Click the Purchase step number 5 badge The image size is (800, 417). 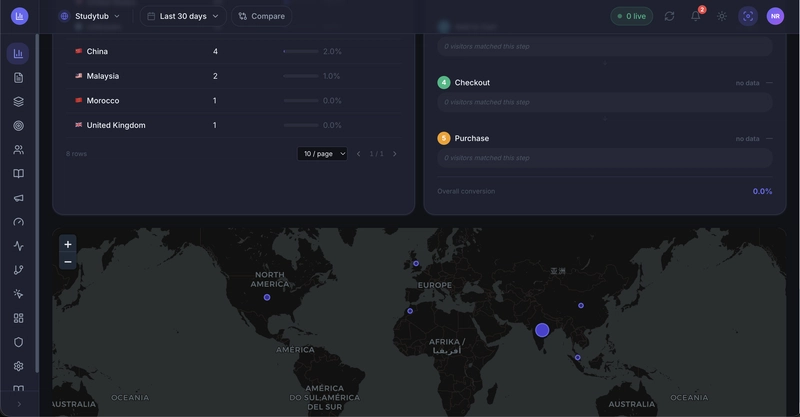coord(444,138)
